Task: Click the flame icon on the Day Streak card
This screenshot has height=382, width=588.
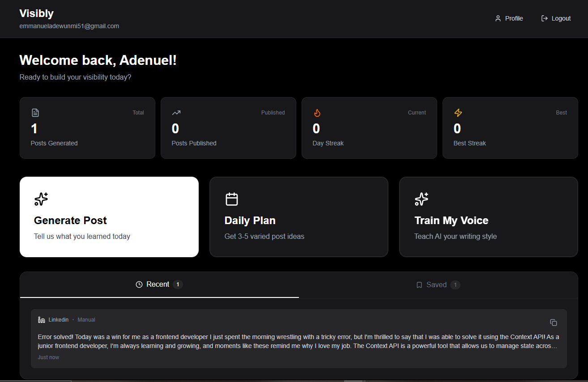Action: [317, 113]
